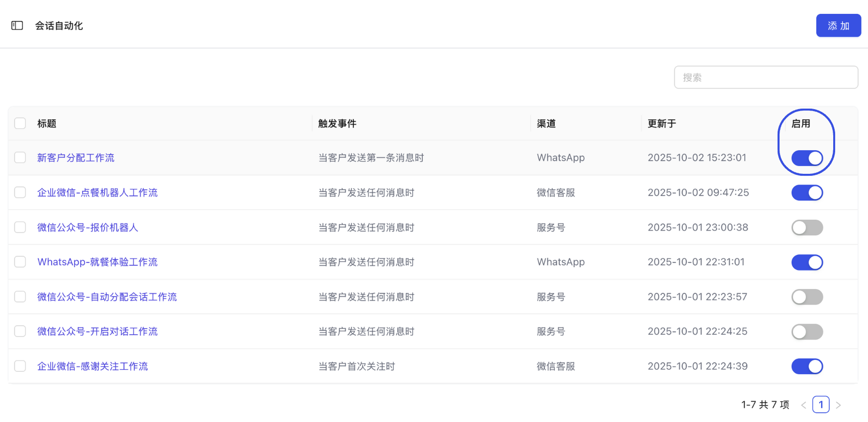
Task: Click the previous page arrow
Action: (x=803, y=405)
